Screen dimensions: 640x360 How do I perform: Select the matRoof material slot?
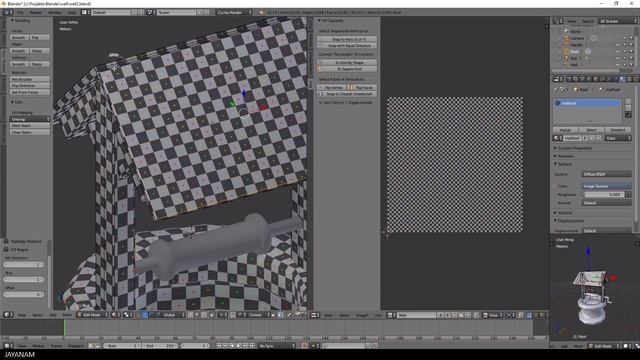(587, 103)
